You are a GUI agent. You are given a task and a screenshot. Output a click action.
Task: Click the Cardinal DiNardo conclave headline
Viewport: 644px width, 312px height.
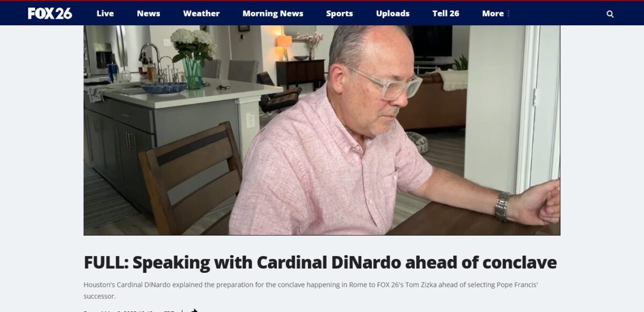(x=320, y=263)
